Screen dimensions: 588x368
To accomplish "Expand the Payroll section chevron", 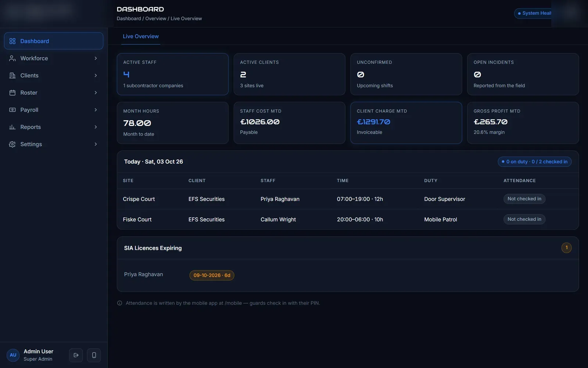I will click(96, 110).
